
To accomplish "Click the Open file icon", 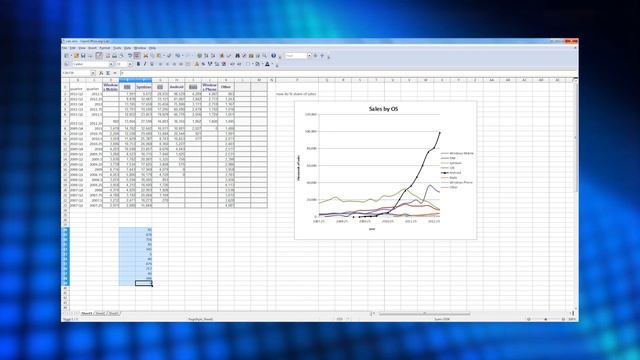I will tap(76, 56).
